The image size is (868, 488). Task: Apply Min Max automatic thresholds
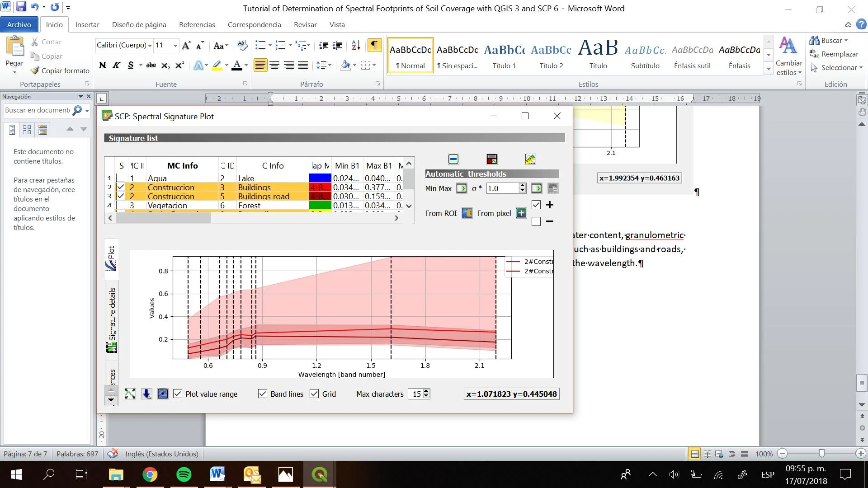click(x=462, y=188)
